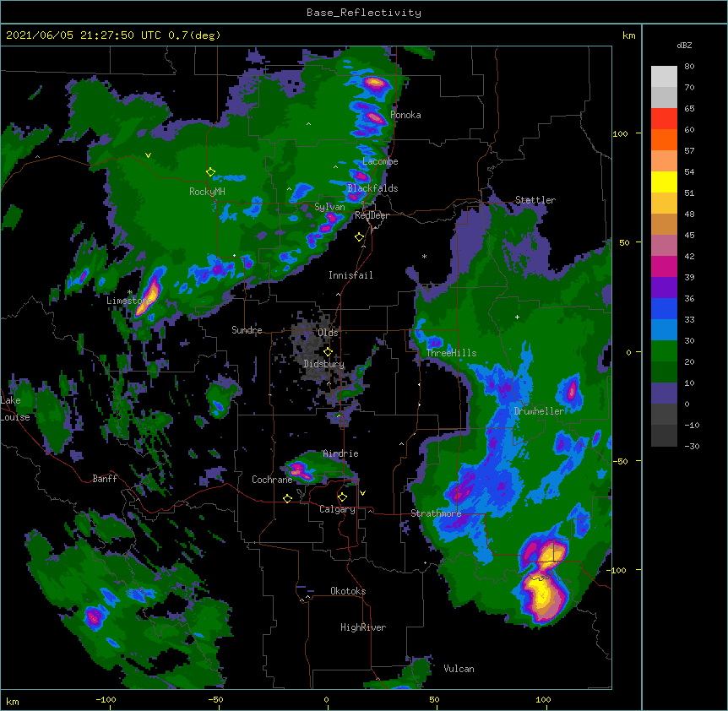Screen dimensions: 728x711
Task: Select the light blue legend swatch
Action: tap(664, 329)
